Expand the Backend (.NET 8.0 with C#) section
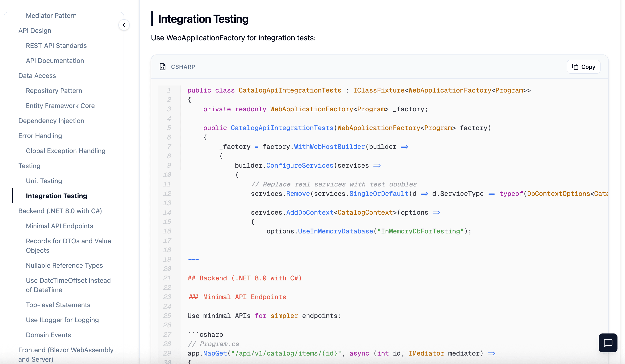625x364 pixels. click(x=60, y=211)
